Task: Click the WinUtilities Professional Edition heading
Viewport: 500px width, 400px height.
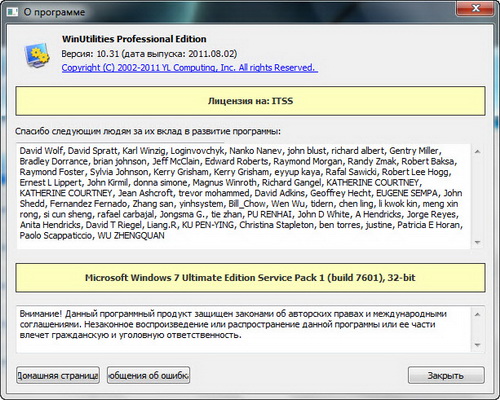Action: pyautogui.click(x=134, y=39)
